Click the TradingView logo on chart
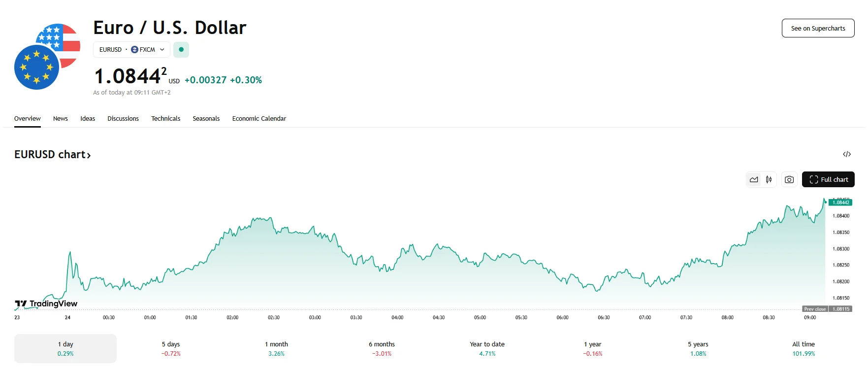This screenshot has height=372, width=868. tap(46, 304)
